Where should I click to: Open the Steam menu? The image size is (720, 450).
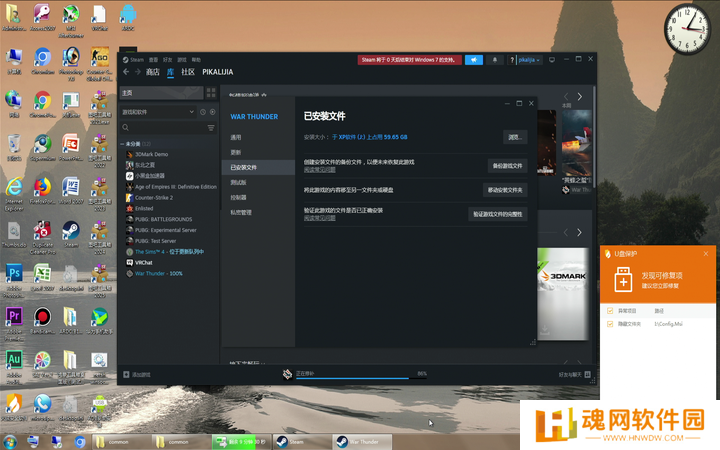133,60
